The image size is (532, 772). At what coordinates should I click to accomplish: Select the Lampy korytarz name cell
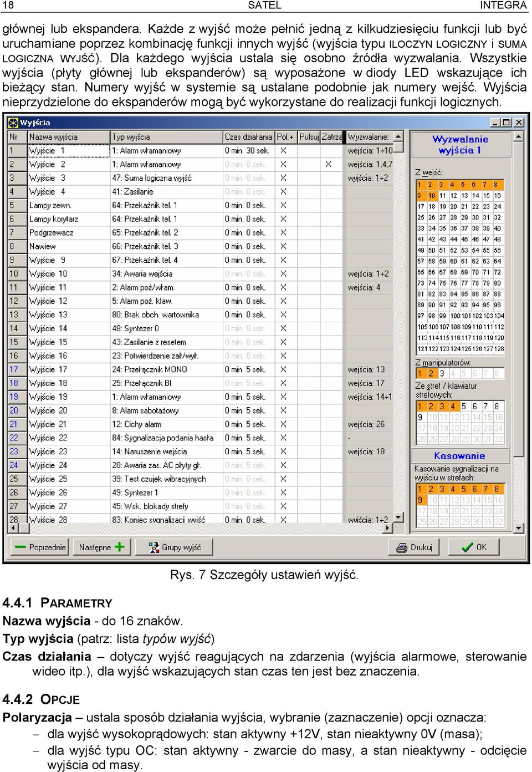point(69,219)
